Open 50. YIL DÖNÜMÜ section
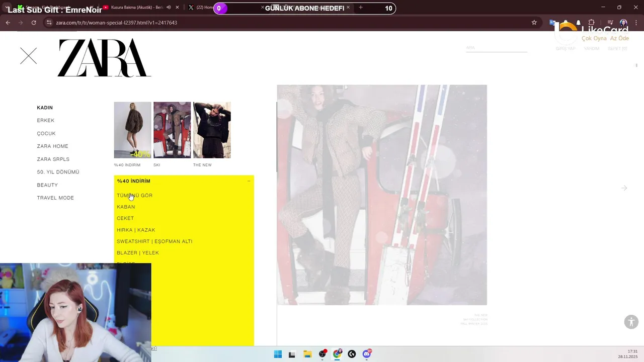This screenshot has height=362, width=644. point(58,172)
